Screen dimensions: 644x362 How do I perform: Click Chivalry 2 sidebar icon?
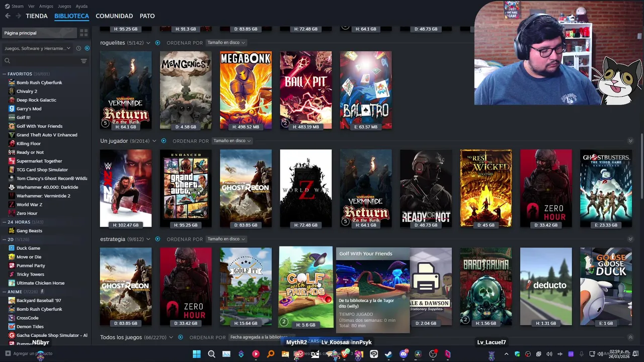point(12,91)
